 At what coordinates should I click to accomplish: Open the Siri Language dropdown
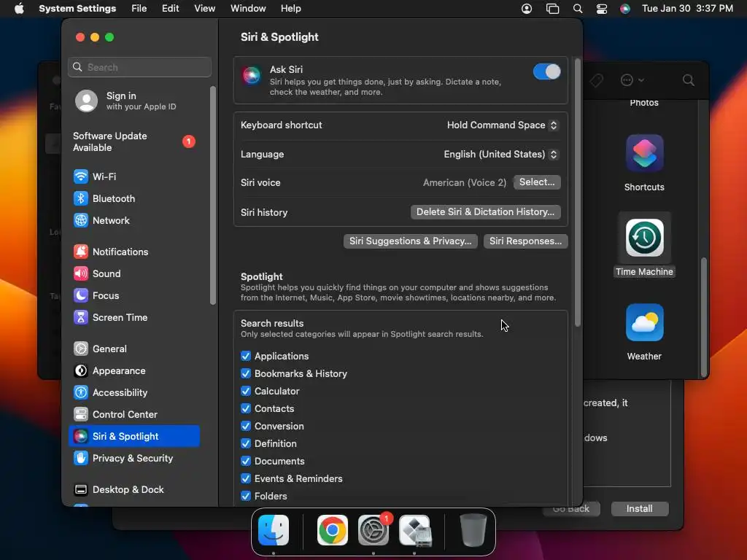click(500, 155)
